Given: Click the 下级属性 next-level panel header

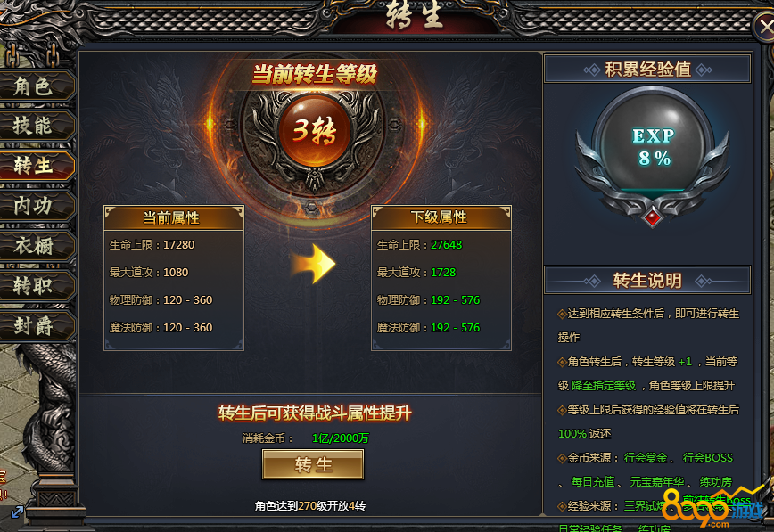Looking at the screenshot, I should (441, 217).
